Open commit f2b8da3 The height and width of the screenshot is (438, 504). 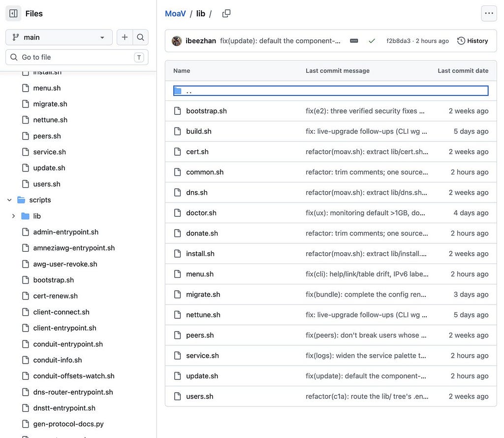398,41
